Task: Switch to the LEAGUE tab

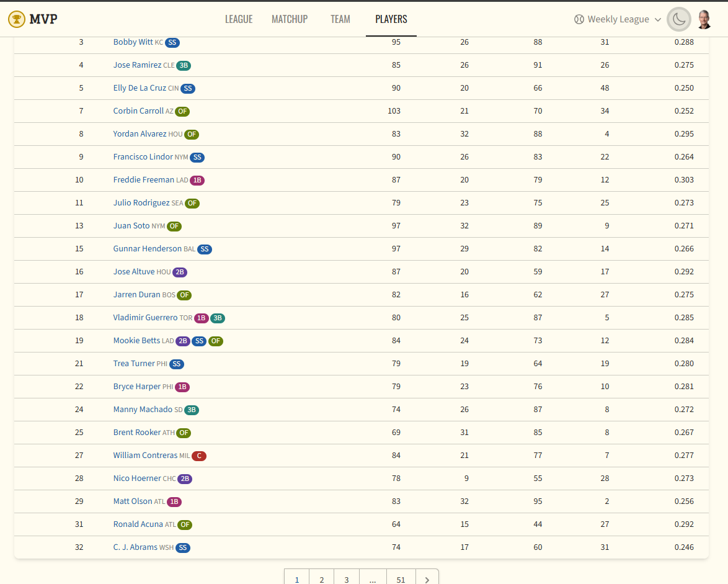Action: click(x=239, y=19)
